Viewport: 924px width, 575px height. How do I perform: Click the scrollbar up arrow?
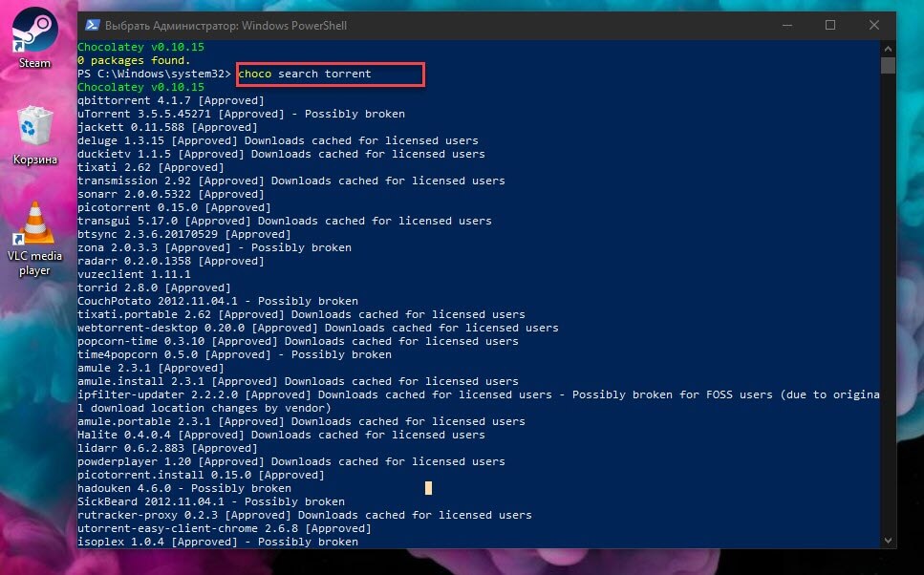(888, 49)
